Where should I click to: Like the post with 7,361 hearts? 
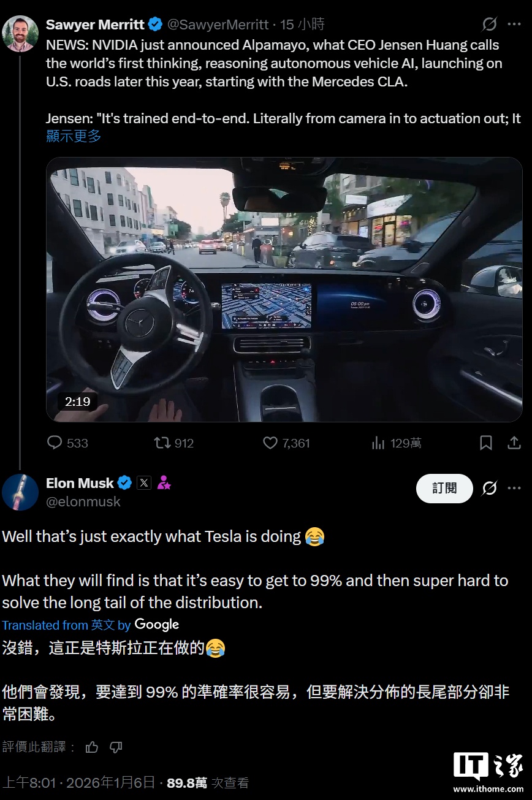point(270,443)
